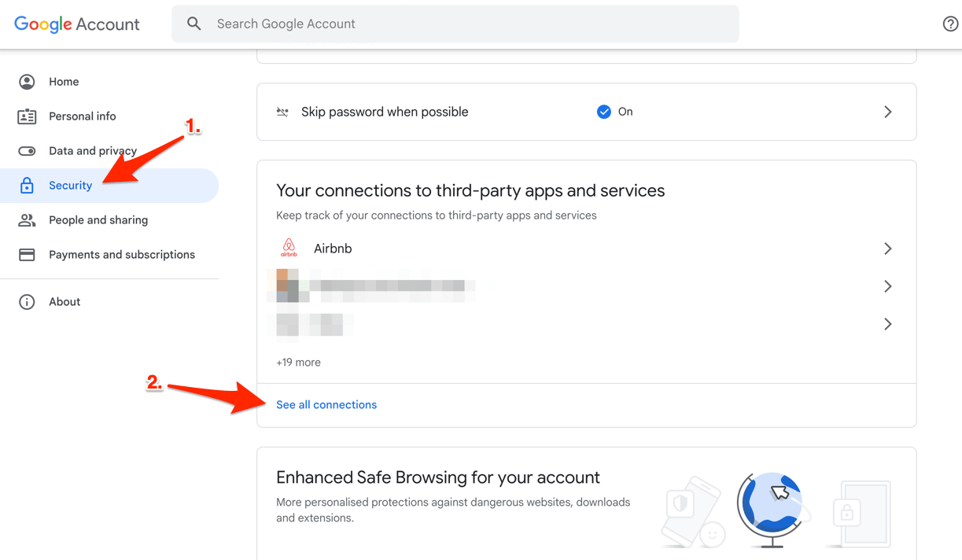This screenshot has height=560, width=962.
Task: Open the Data and privacy menu entry
Action: (x=91, y=150)
